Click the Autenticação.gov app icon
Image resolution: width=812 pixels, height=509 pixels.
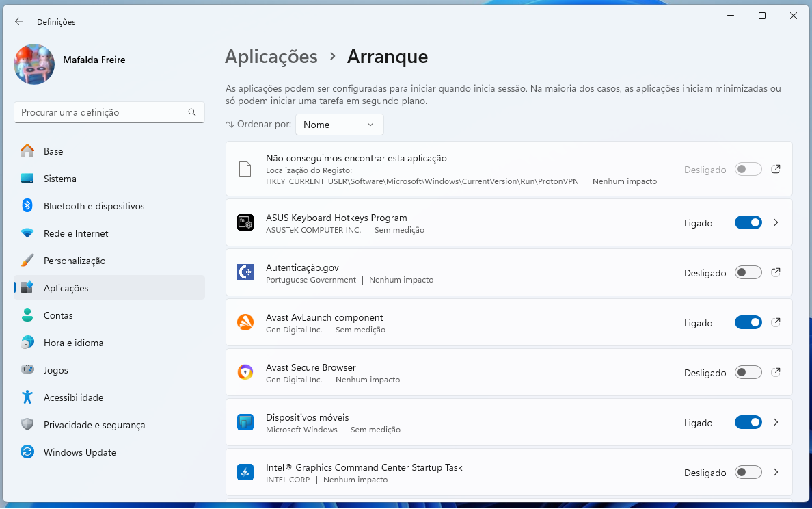click(245, 272)
